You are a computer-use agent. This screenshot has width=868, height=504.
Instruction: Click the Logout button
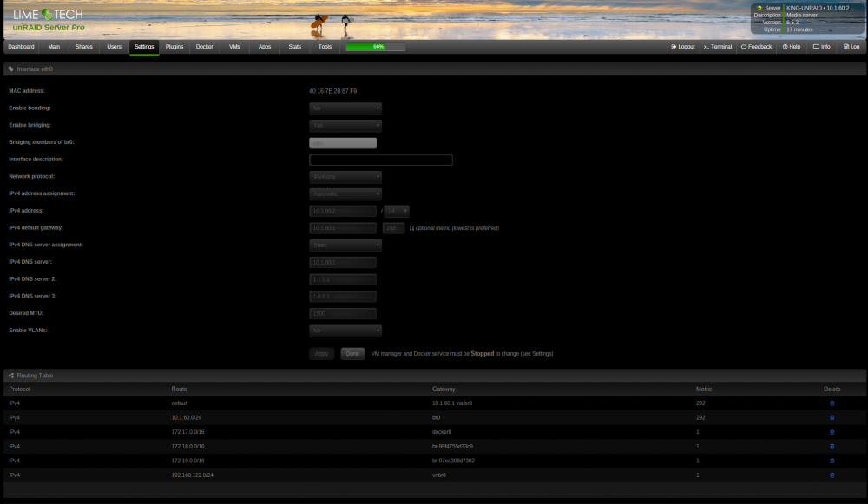click(683, 47)
